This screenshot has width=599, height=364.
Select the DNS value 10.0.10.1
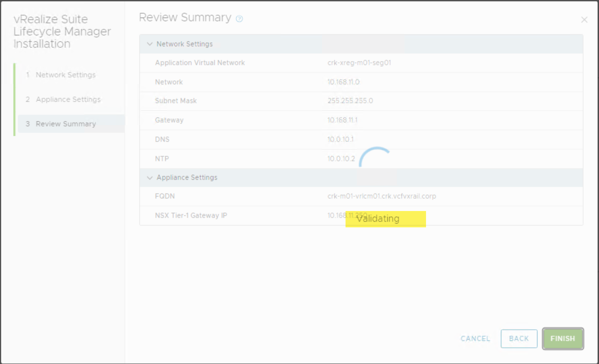point(340,139)
